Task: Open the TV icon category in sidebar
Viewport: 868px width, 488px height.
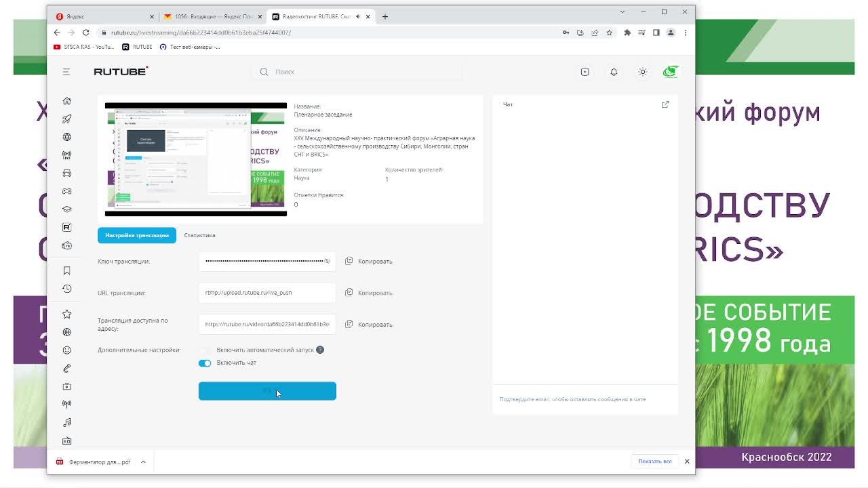Action: tap(66, 245)
